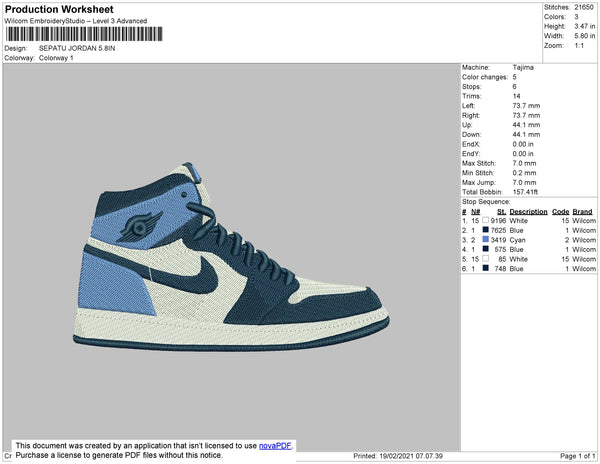Click the dark blue swatch for 748 stitches
600x464 pixels.
click(x=486, y=268)
